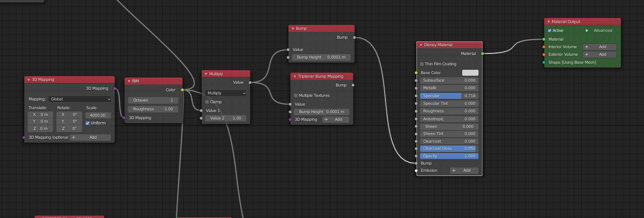This screenshot has height=218, width=644.
Task: Click the Advanced arrow in Material Output
Action: (587, 31)
